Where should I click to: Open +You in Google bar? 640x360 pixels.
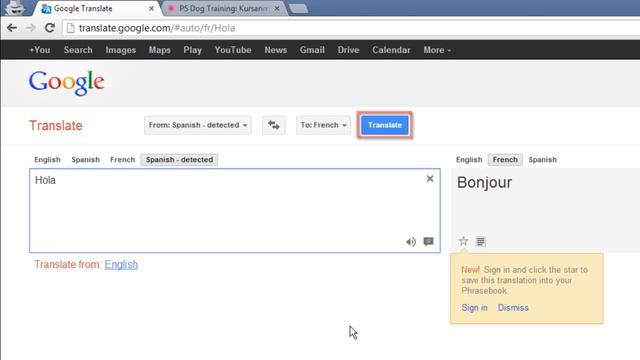point(40,50)
